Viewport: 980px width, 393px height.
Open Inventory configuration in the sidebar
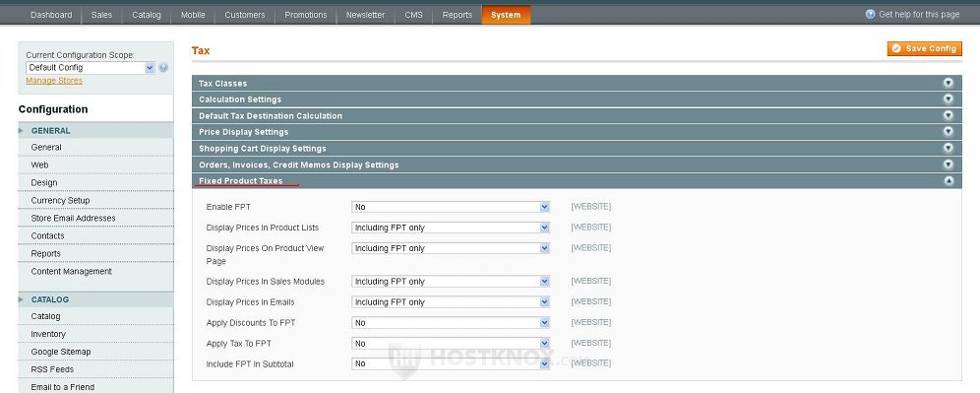coord(48,334)
